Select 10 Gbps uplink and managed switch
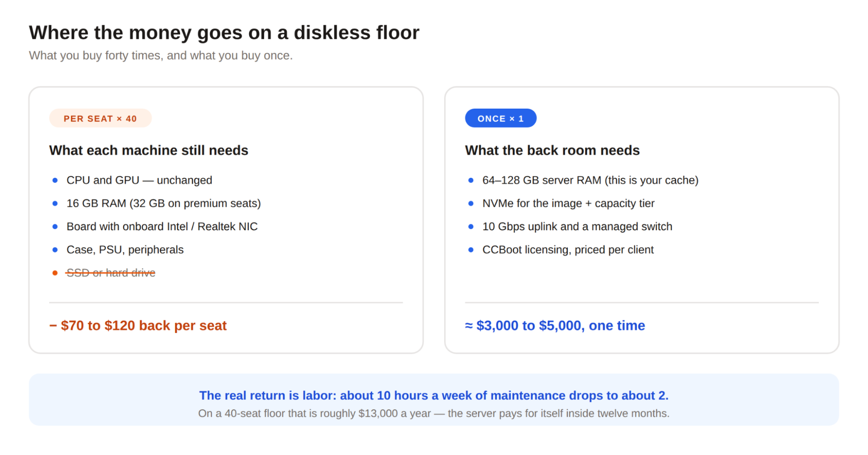Viewport: 868px width, 455px height. click(577, 226)
